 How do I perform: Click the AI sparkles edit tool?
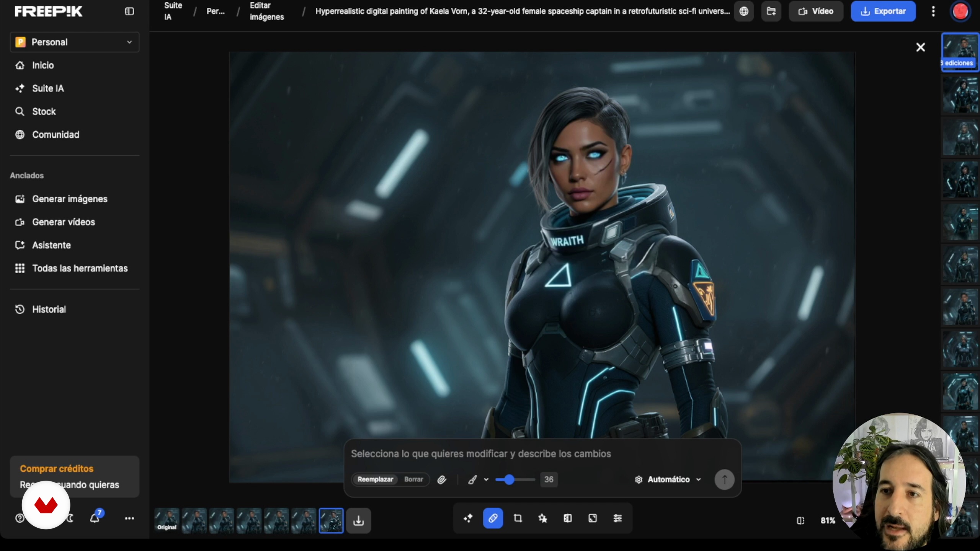[468, 518]
